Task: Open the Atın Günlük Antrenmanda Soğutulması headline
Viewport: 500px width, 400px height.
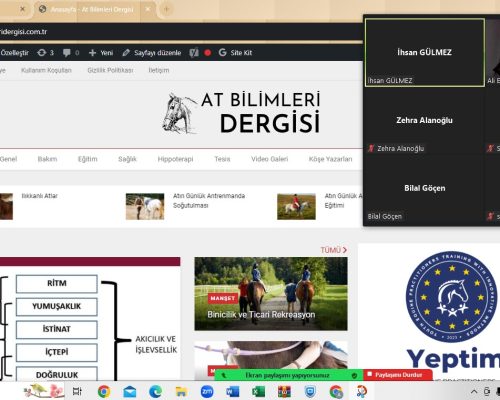Action: coord(209,200)
